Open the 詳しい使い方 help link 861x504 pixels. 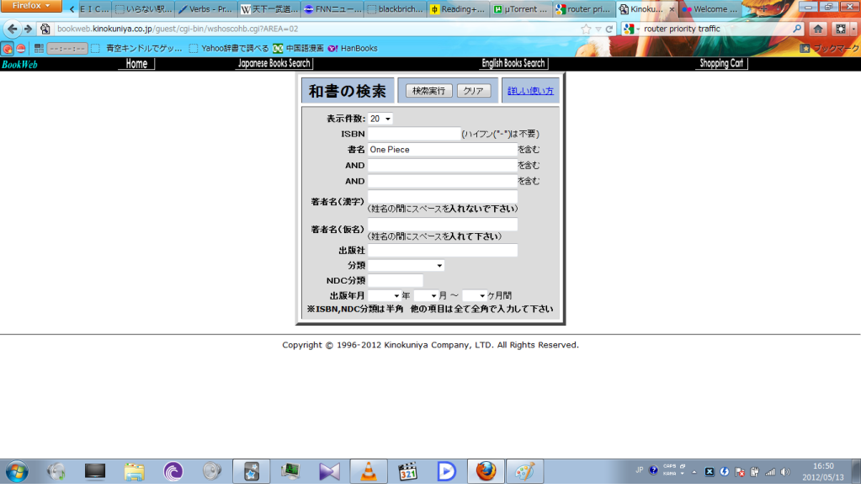coord(532,90)
